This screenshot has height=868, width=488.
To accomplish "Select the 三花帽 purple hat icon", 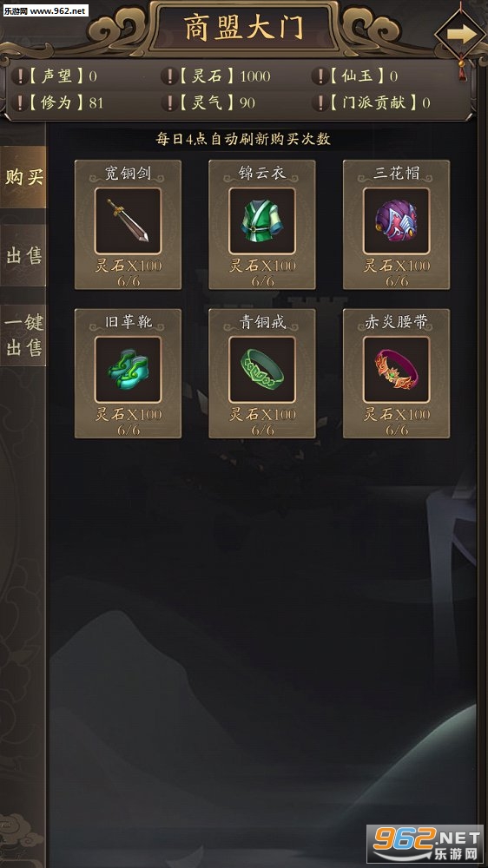I will (396, 220).
